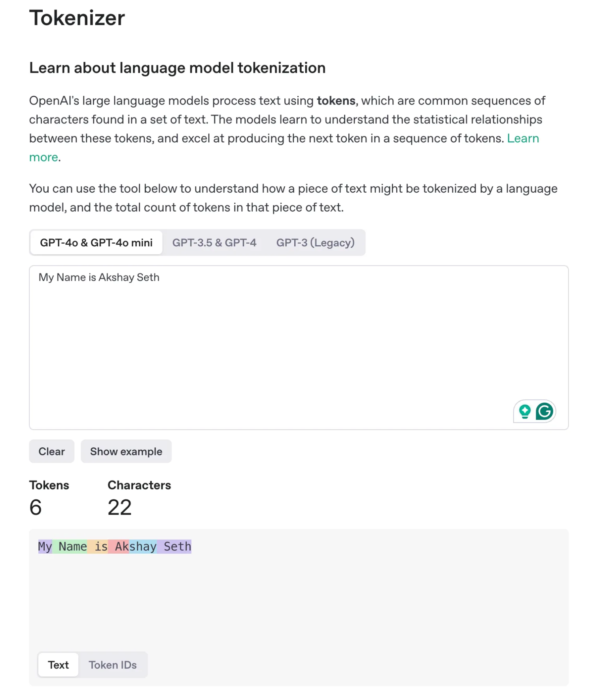The width and height of the screenshot is (590, 700).
Task: Click the orange 'is' token highlight
Action: pyautogui.click(x=98, y=547)
